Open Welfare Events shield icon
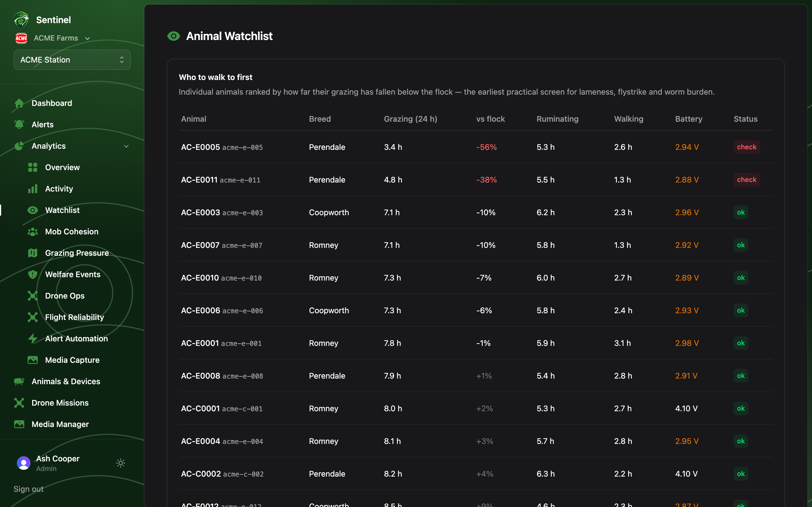The image size is (812, 507). point(32,274)
